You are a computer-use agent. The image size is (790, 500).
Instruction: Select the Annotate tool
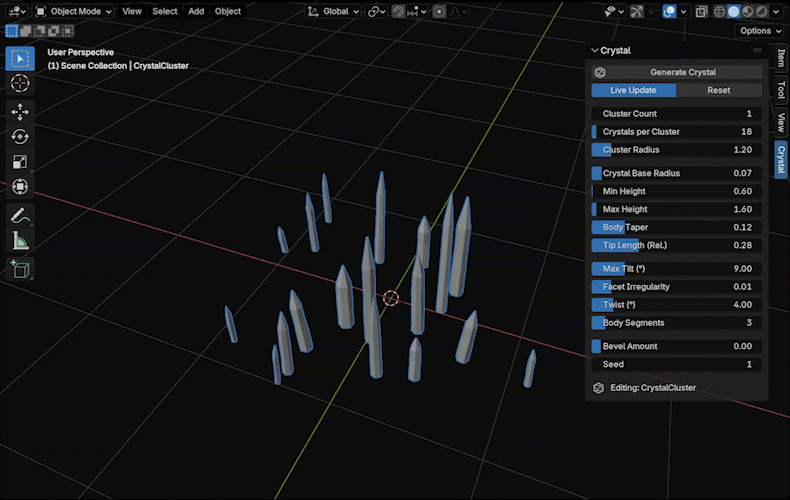[20, 216]
